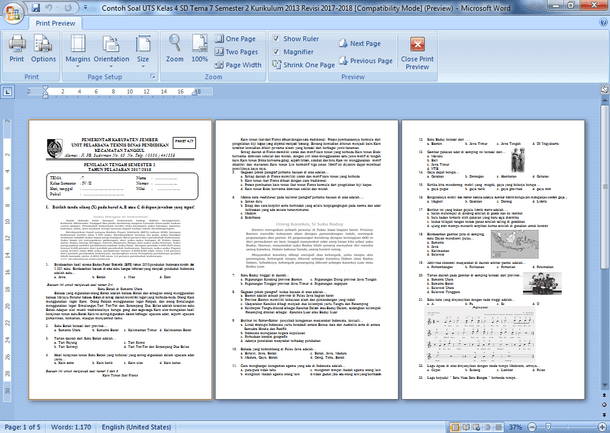Click the Zoom Out minus button

[x=532, y=427]
